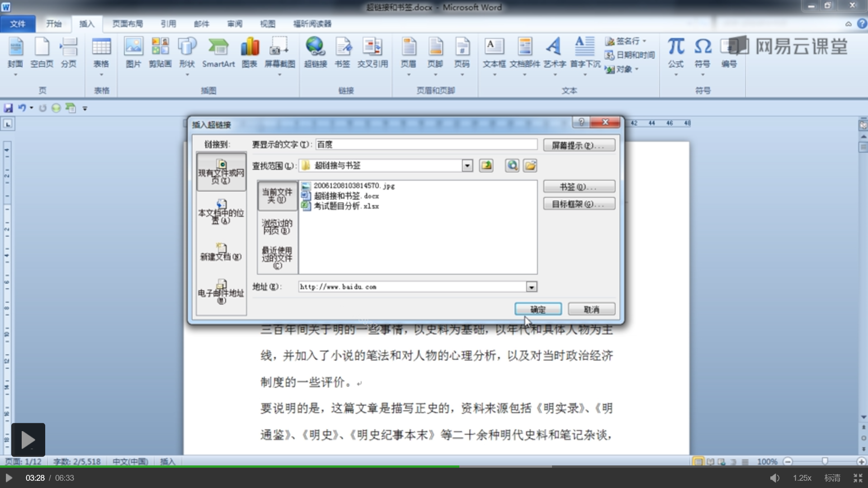The height and width of the screenshot is (488, 868).
Task: Click the Browse the Web icon in dialog
Action: 512,166
